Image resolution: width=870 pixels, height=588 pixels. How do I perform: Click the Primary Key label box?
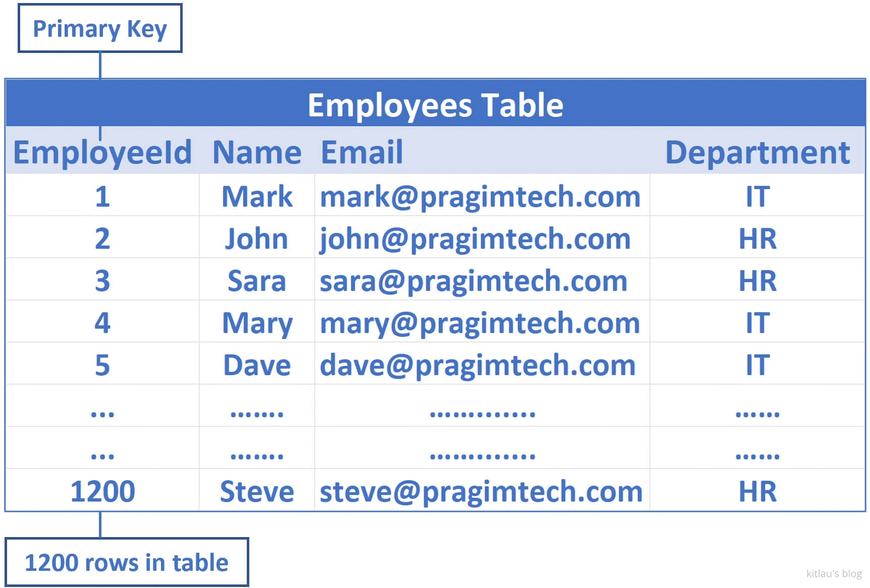[x=100, y=29]
